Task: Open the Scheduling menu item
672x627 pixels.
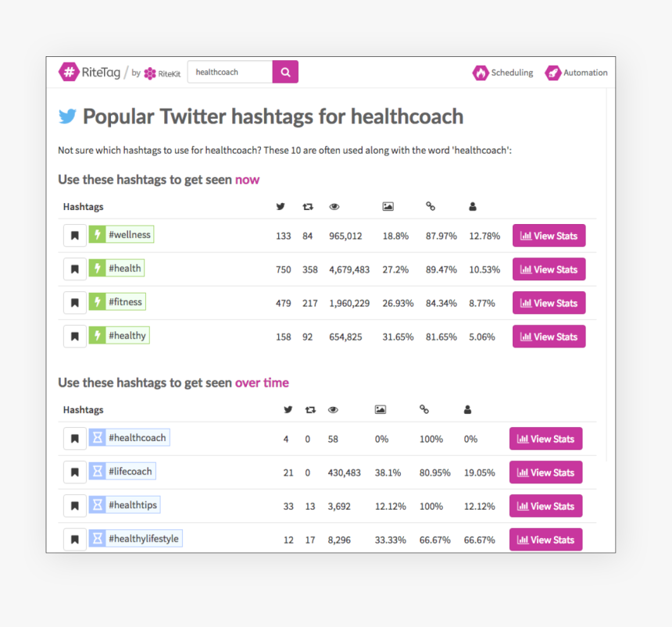Action: (x=502, y=73)
